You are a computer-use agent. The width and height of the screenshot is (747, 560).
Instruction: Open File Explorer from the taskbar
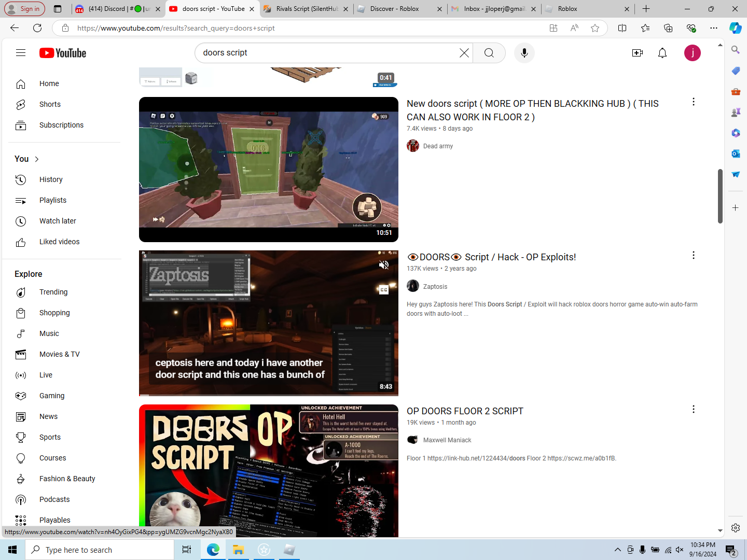[239, 550]
